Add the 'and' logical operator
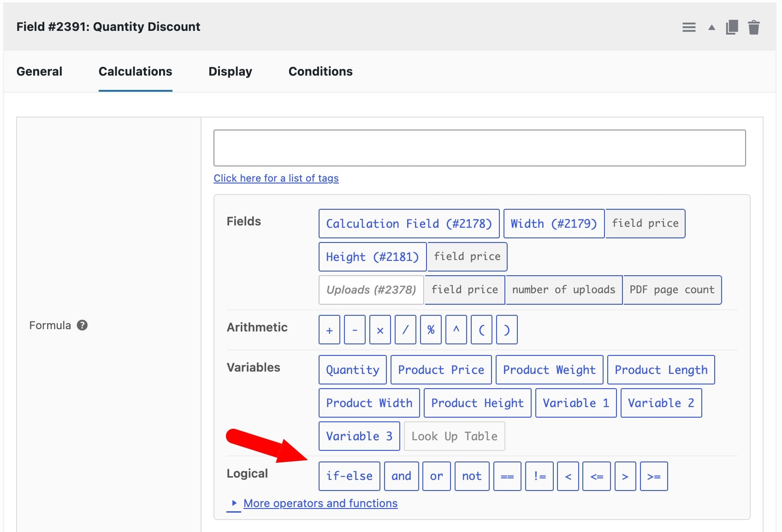Image resolution: width=782 pixels, height=532 pixels. (x=402, y=476)
